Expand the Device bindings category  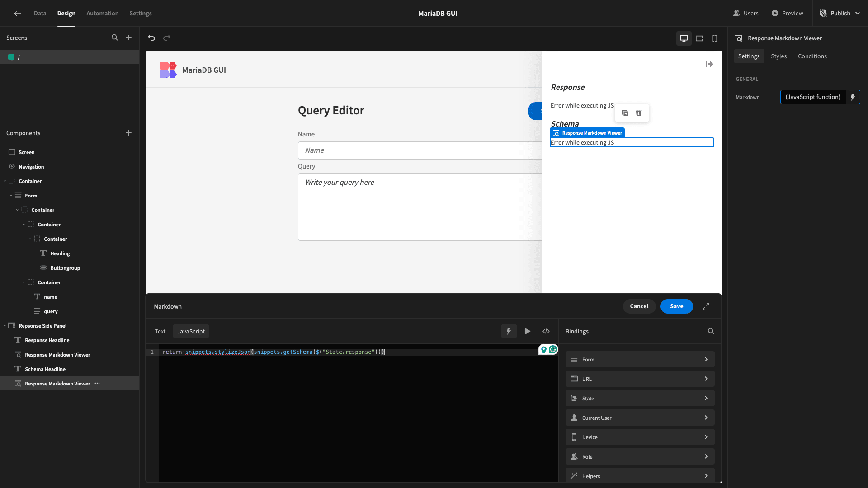pyautogui.click(x=640, y=437)
